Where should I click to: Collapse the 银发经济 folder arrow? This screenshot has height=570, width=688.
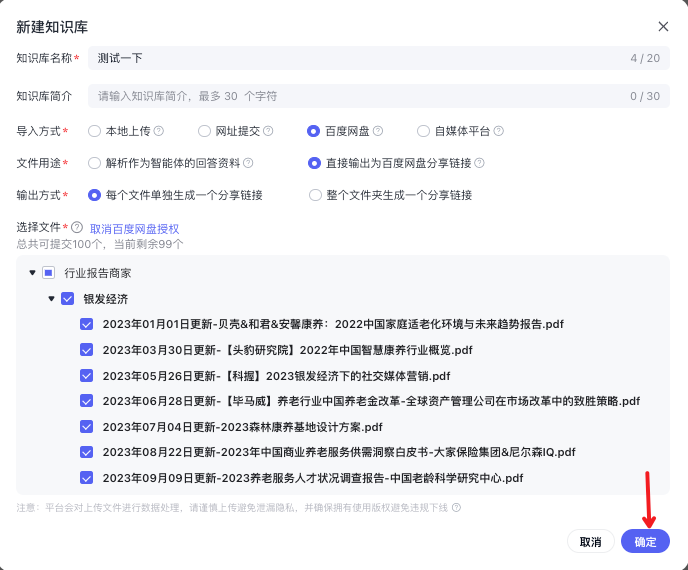pos(51,298)
